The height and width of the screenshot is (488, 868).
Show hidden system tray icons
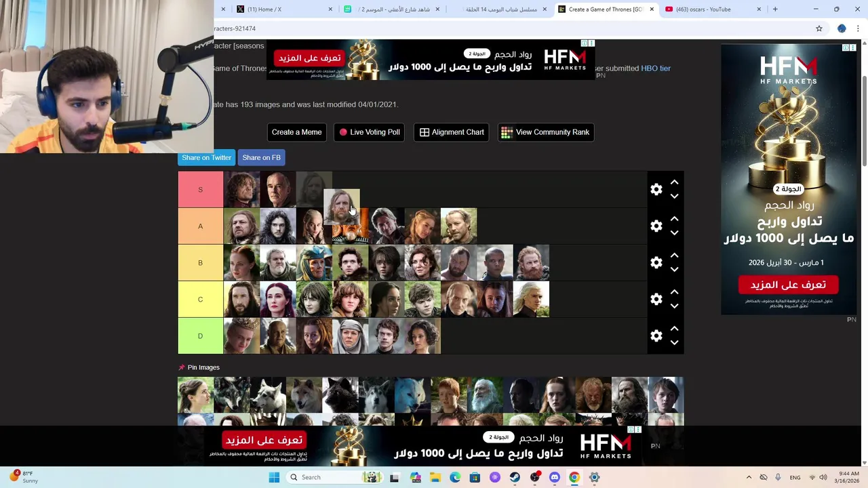click(x=749, y=477)
